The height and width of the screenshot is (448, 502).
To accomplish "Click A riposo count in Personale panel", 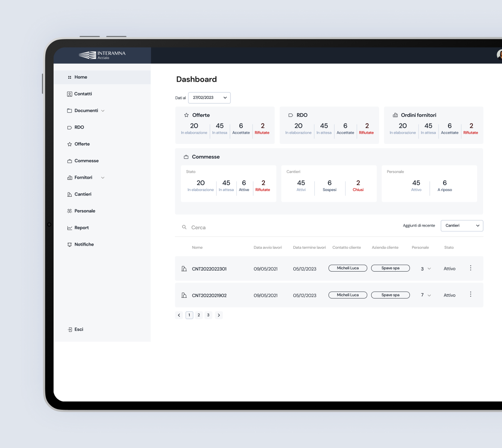I will [x=445, y=186].
